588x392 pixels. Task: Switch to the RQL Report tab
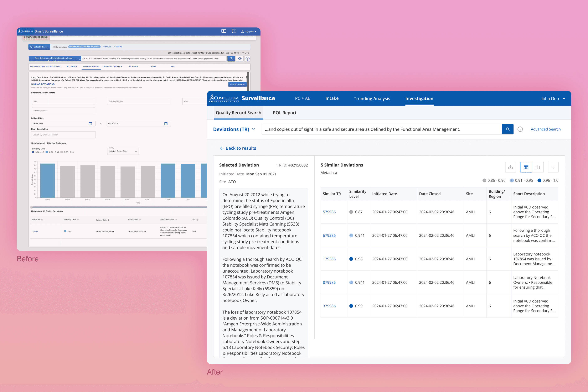pyautogui.click(x=284, y=113)
